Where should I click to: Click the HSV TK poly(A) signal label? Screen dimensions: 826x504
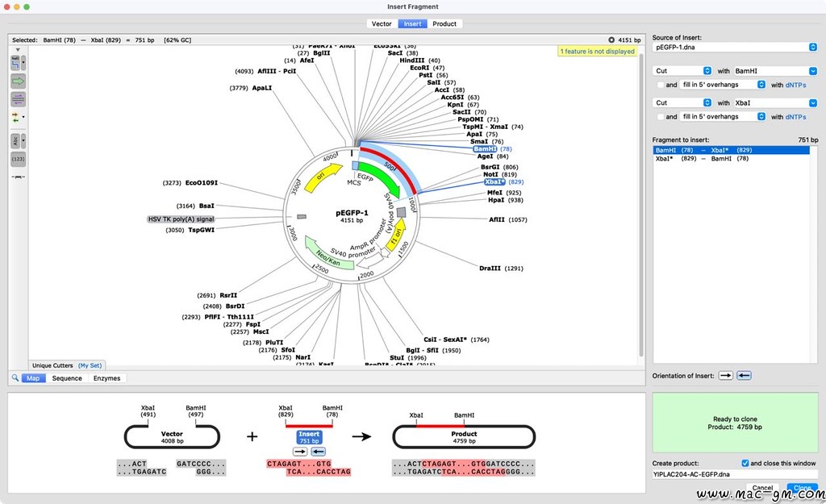(181, 219)
